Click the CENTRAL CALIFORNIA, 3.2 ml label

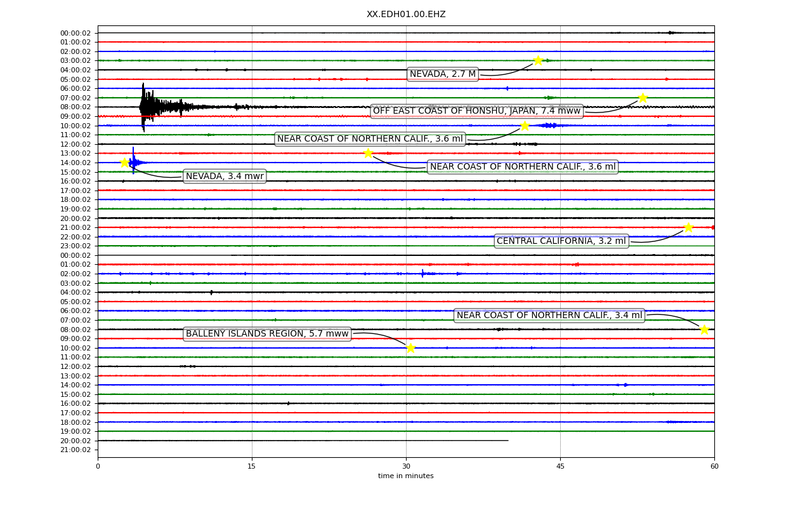[561, 241]
